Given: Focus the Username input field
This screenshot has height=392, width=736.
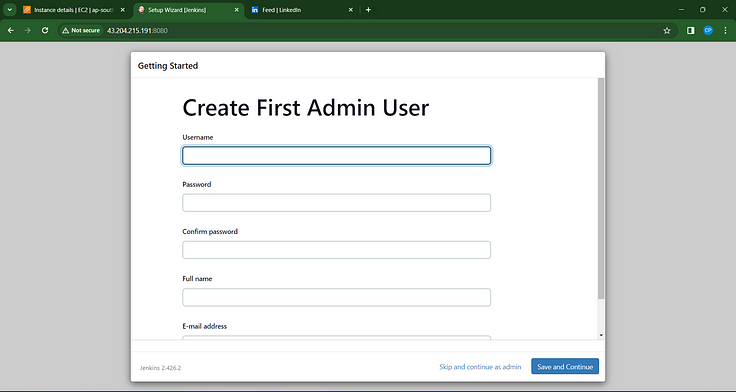Looking at the screenshot, I should (337, 156).
